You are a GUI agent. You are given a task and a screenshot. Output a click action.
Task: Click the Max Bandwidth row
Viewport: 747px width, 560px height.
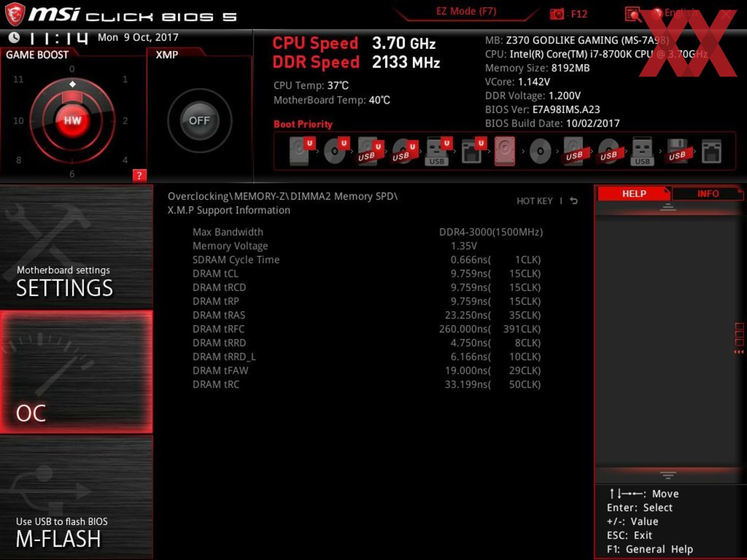tap(367, 232)
